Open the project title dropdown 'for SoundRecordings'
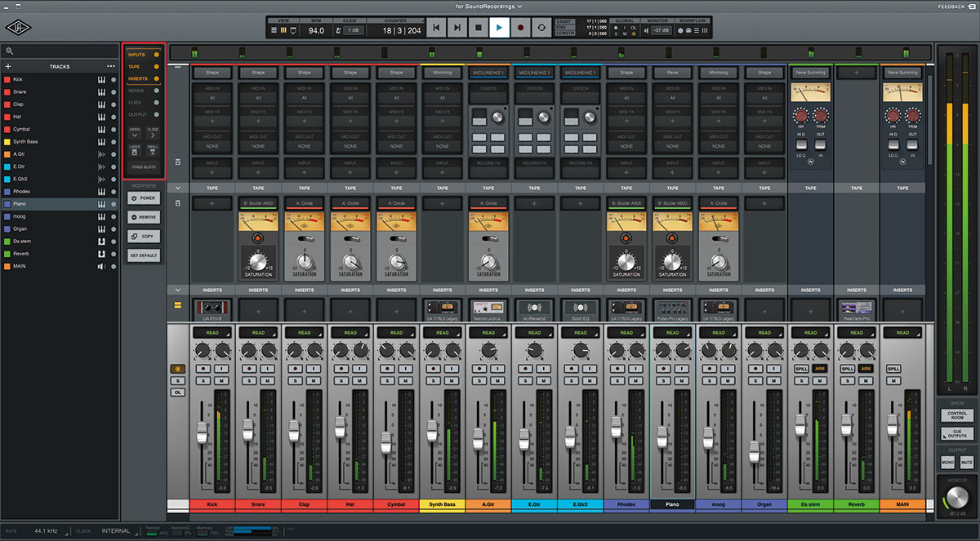Image resolution: width=980 pixels, height=541 pixels. [490, 6]
